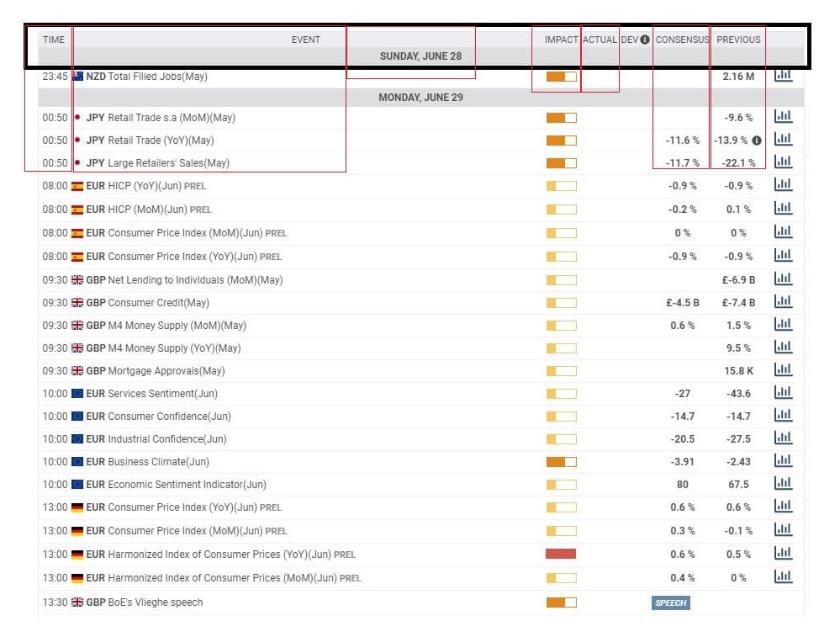
Task: Open chart icon for GBP M4 Money Supply (MoM)
Action: pyautogui.click(x=783, y=324)
